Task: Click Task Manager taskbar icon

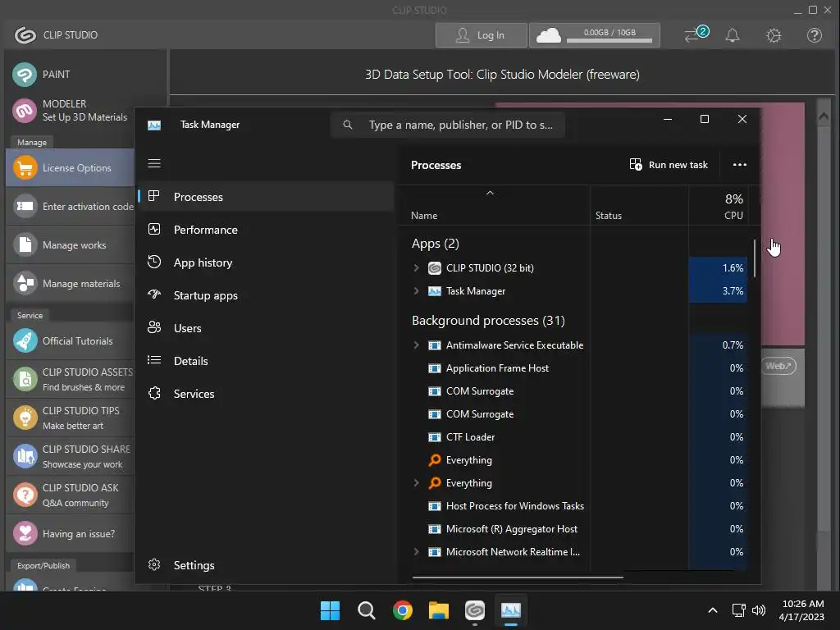Action: point(510,610)
